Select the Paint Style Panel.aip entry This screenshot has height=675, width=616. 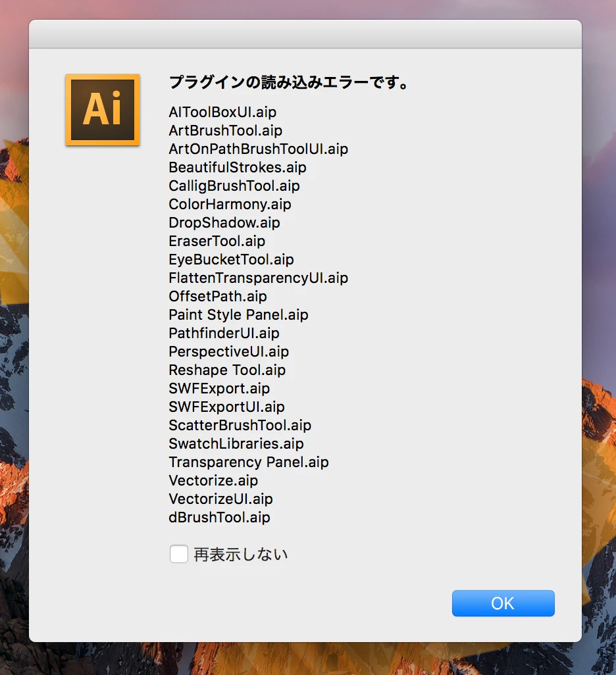coord(238,314)
